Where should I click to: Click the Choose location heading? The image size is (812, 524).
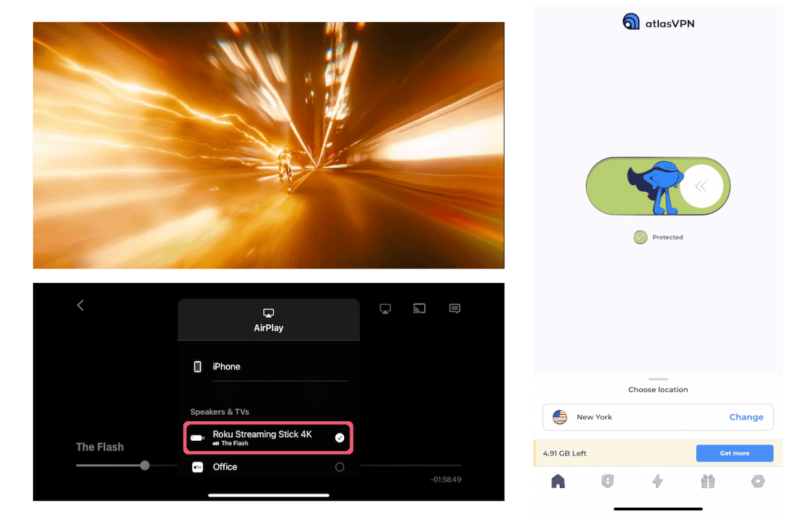(x=658, y=390)
